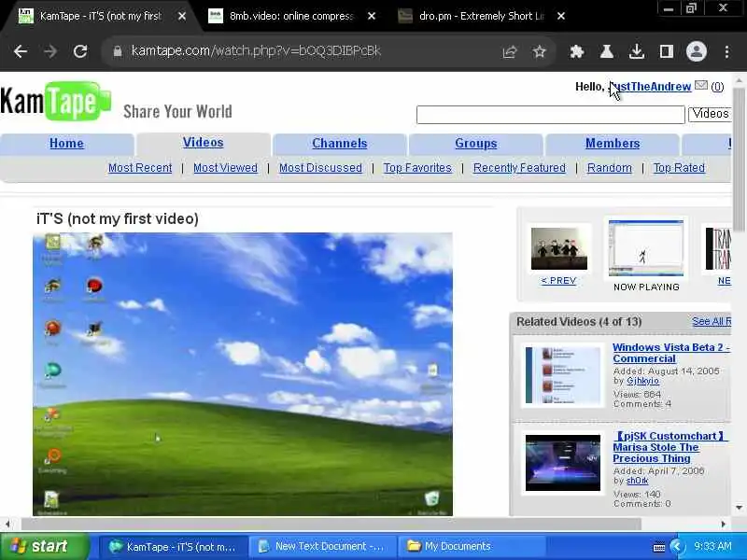The image size is (747, 560).
Task: Open the Groups navigation tab
Action: pos(476,144)
